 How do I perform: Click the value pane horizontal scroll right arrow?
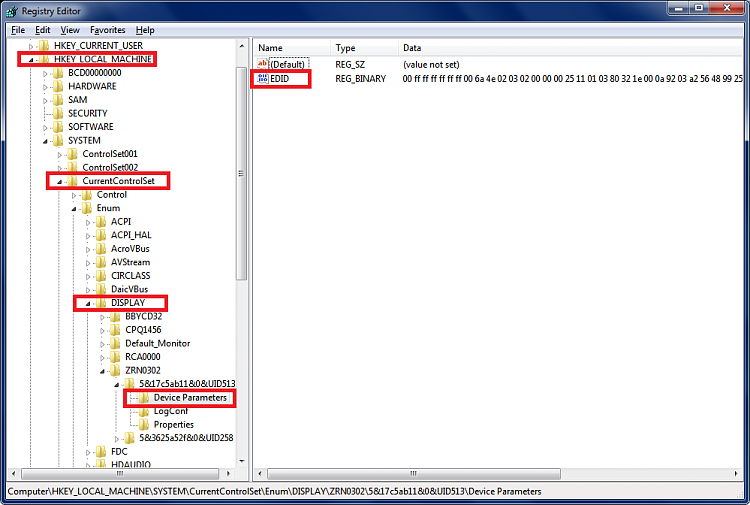[x=736, y=473]
